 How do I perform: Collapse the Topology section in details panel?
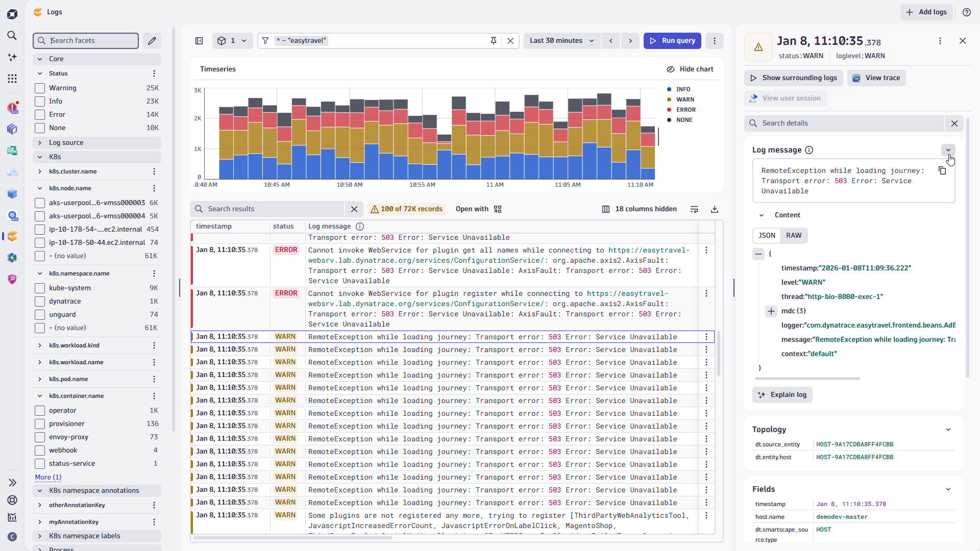point(948,430)
